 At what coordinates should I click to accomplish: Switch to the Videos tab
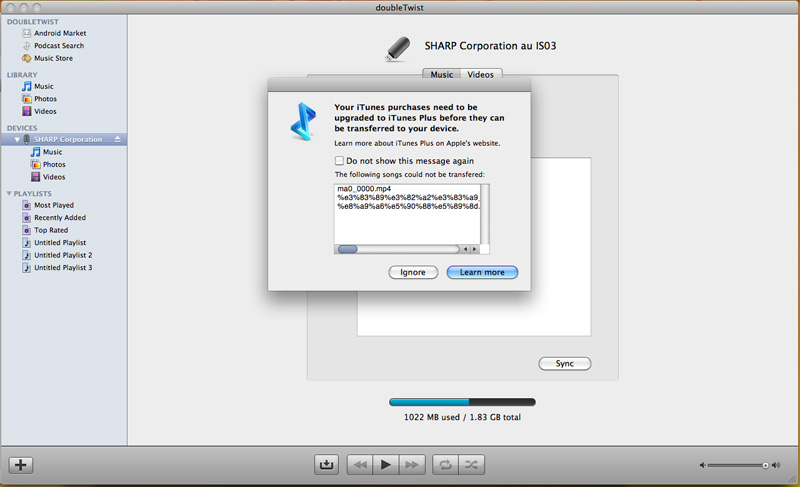481,74
